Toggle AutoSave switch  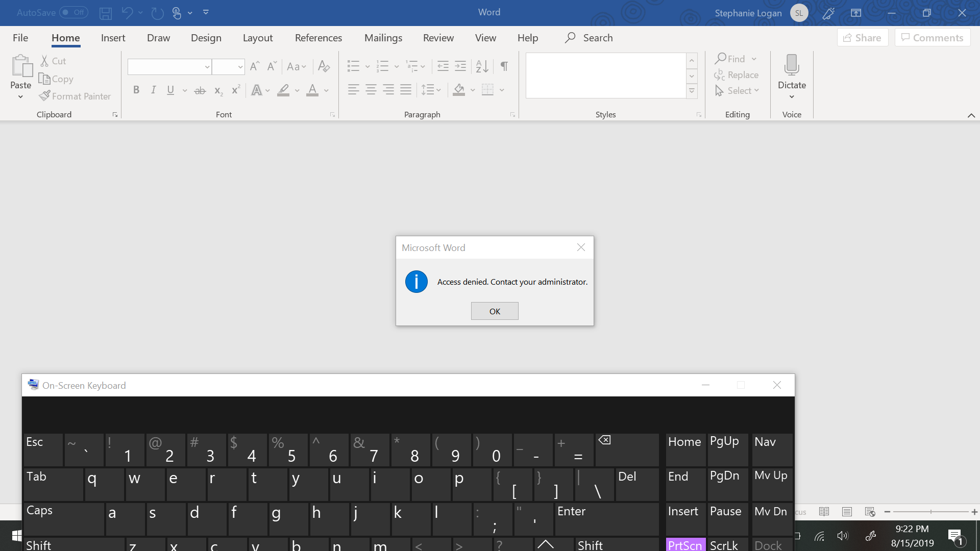tap(73, 12)
